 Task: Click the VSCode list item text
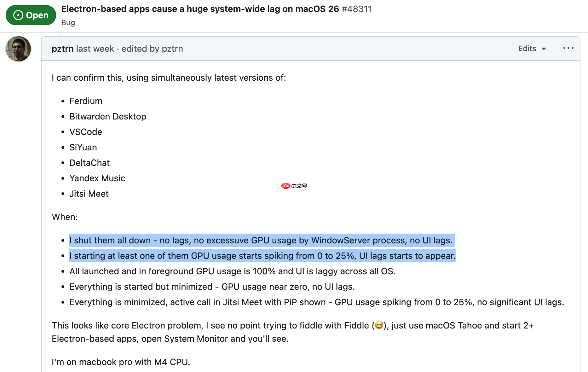(x=85, y=132)
